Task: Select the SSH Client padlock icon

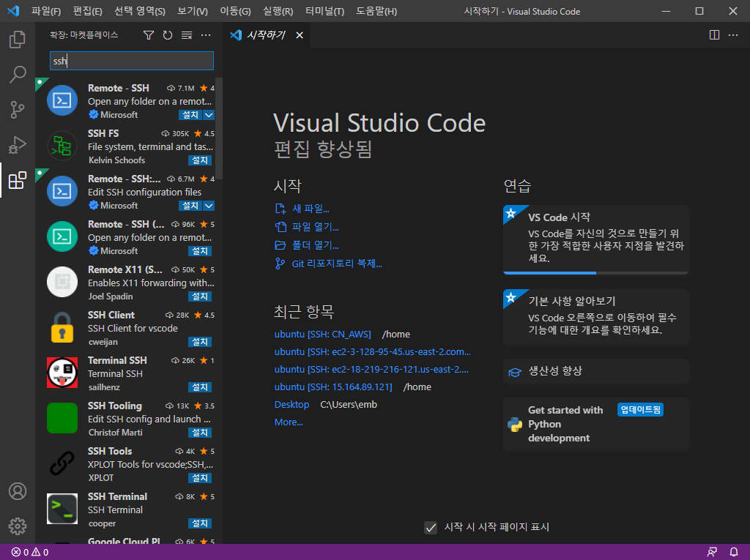Action: pos(62,328)
